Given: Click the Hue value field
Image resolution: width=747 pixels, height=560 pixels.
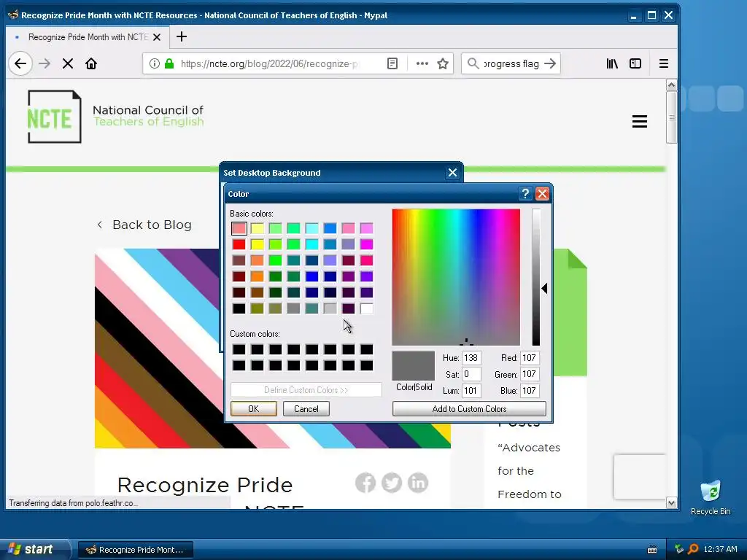Looking at the screenshot, I should 471,357.
